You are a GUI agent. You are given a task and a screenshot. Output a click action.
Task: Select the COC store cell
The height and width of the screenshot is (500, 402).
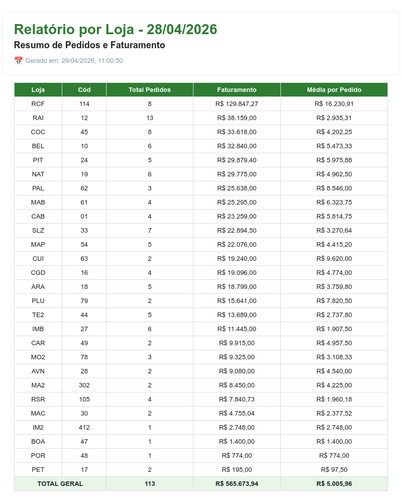pyautogui.click(x=38, y=132)
